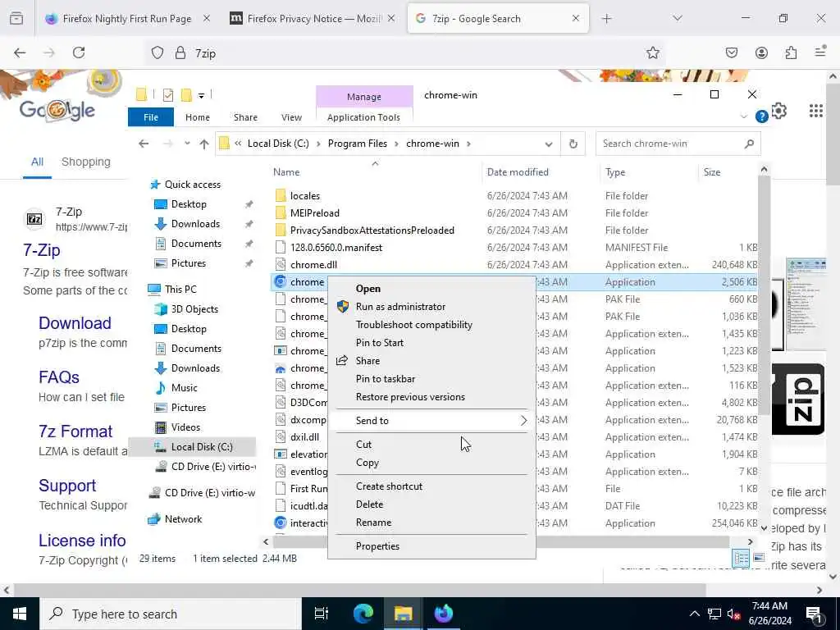Open the Pocket save icon in Firefox
Viewport: 840px width, 630px height.
731,52
